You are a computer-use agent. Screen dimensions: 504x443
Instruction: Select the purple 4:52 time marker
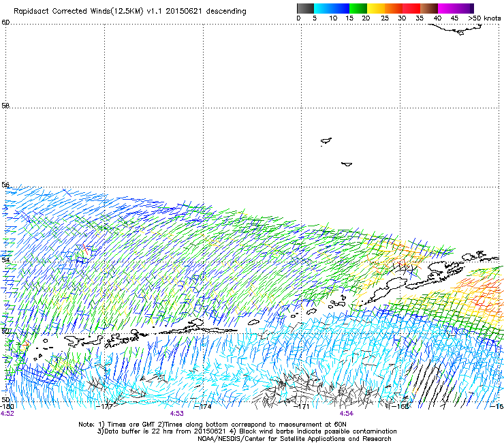(7, 414)
